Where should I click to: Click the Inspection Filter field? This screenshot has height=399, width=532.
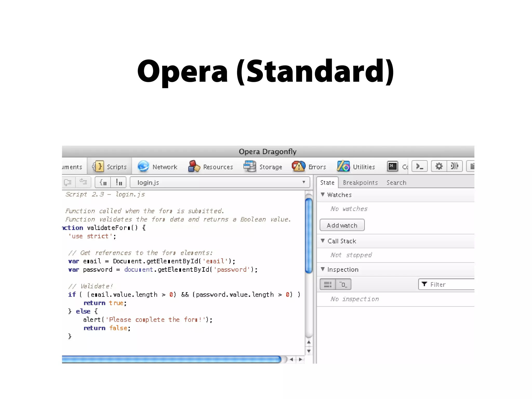(x=447, y=284)
